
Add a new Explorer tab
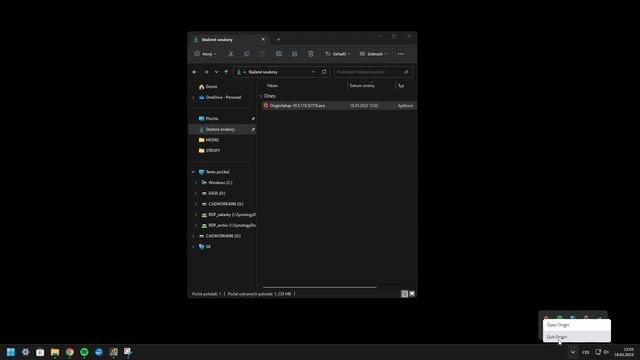[278, 40]
